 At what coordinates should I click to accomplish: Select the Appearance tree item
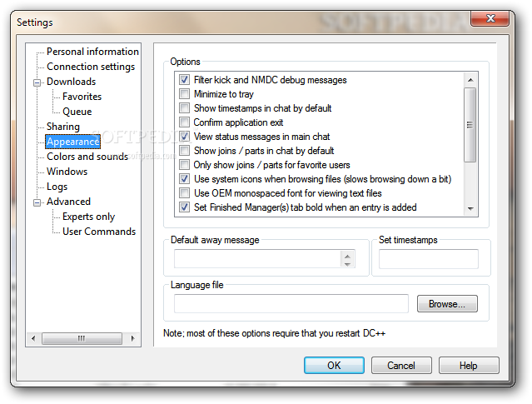point(73,142)
